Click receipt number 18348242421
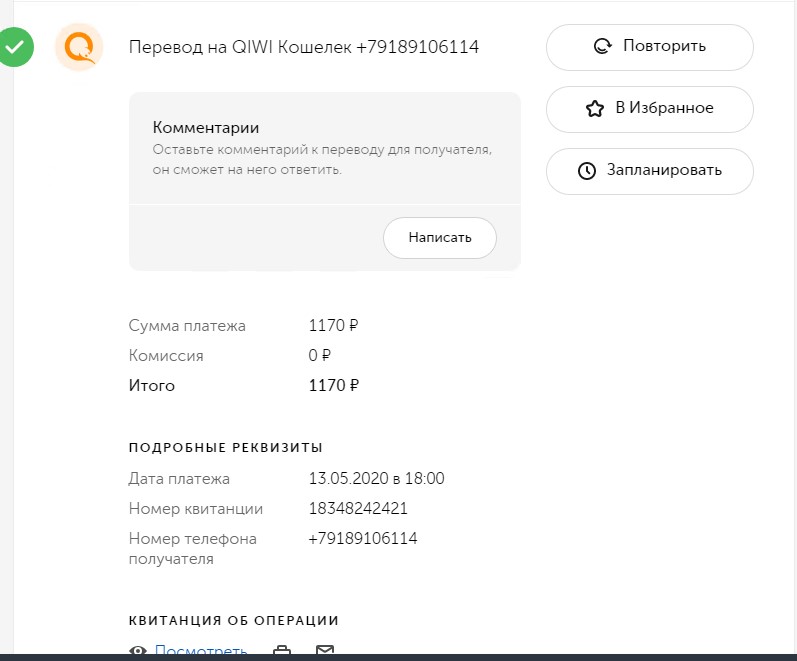The height and width of the screenshot is (661, 797). [358, 508]
